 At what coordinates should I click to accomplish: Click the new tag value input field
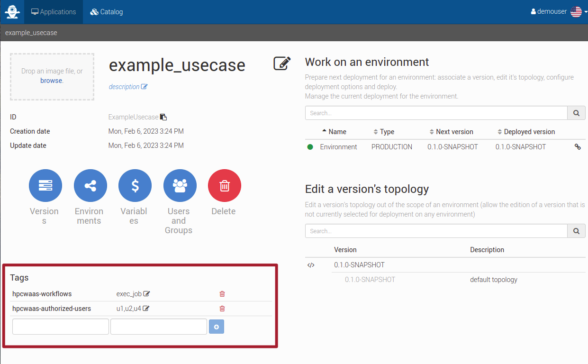(159, 327)
